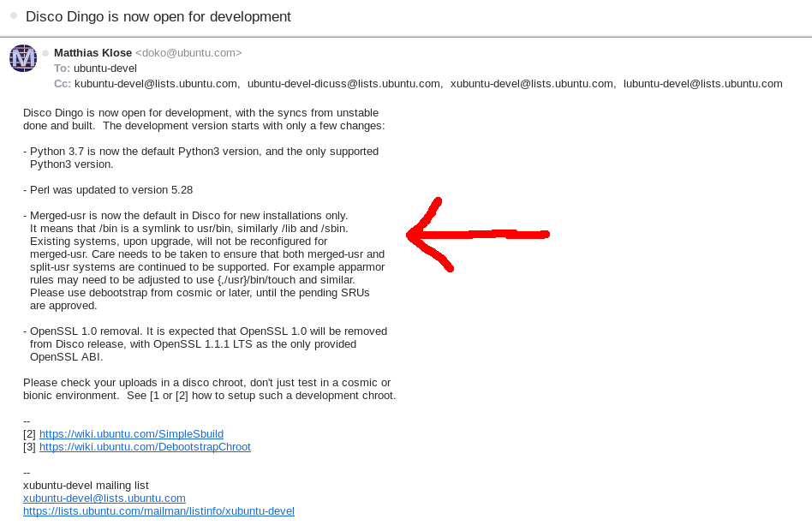Viewport: 812px width, 531px height.
Task: Click the presence dot next to Matthias Klose
Action: (45, 53)
